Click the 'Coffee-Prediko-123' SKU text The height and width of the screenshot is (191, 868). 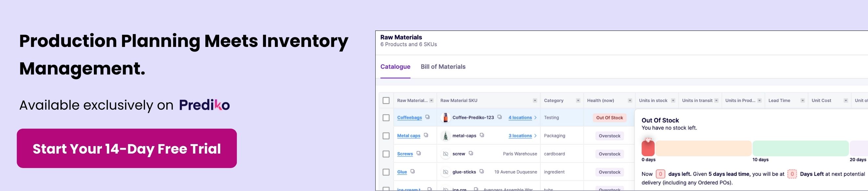pos(473,117)
